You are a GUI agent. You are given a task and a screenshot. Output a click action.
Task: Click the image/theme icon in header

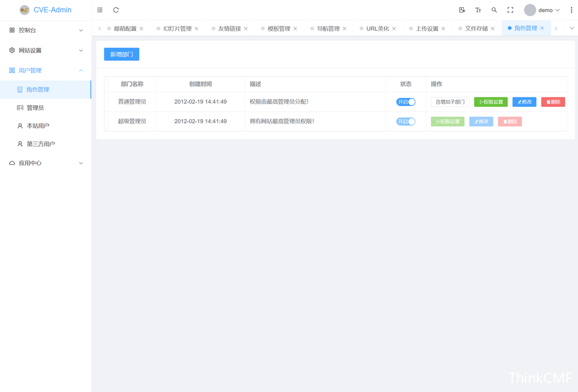pyautogui.click(x=462, y=10)
